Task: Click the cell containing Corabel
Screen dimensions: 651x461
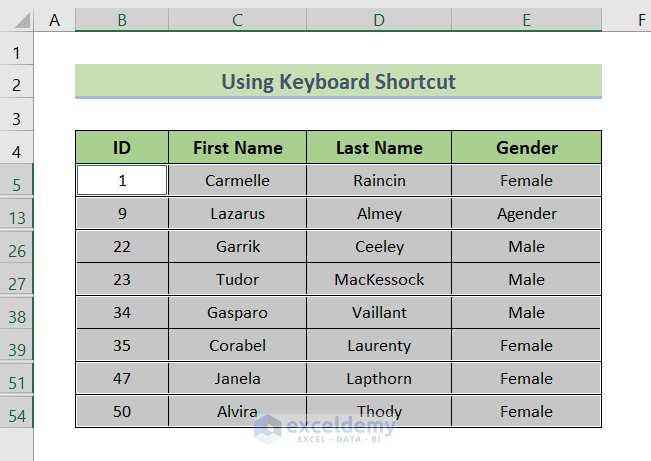Action: pos(237,345)
